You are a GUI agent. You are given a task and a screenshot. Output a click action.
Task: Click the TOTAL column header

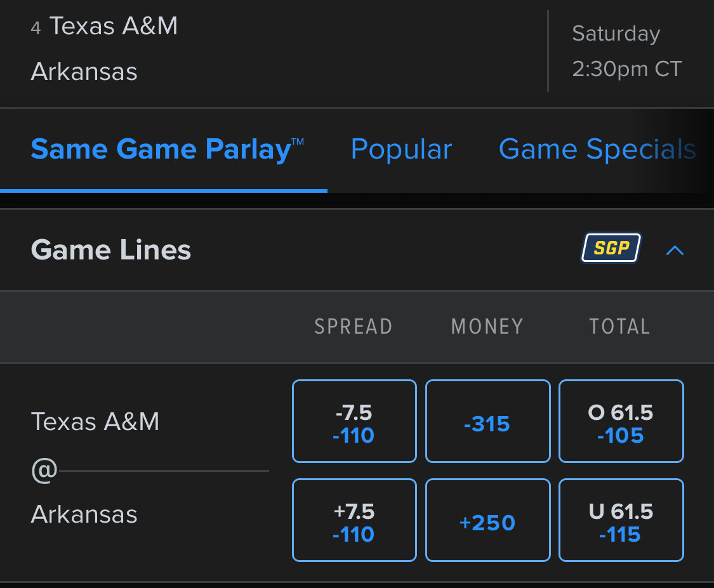[x=619, y=326]
